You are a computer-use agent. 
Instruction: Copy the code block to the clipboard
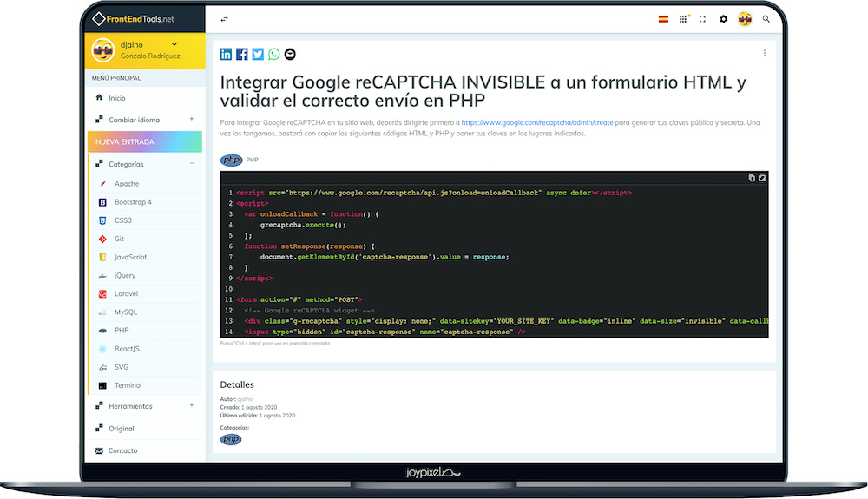752,178
